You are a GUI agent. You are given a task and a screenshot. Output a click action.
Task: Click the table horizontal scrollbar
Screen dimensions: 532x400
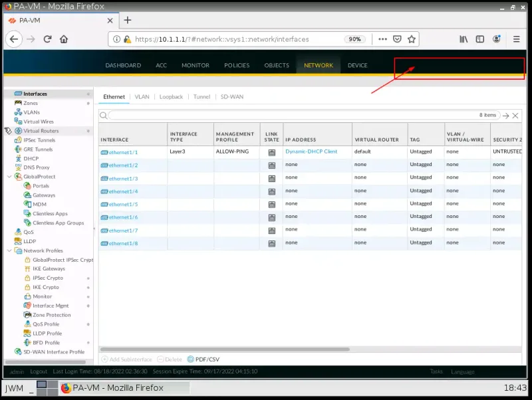225,349
